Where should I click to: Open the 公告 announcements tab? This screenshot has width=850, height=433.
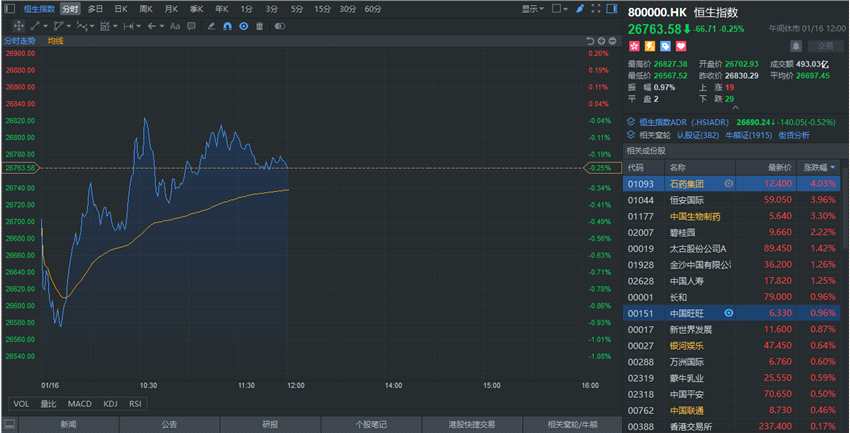(169, 424)
